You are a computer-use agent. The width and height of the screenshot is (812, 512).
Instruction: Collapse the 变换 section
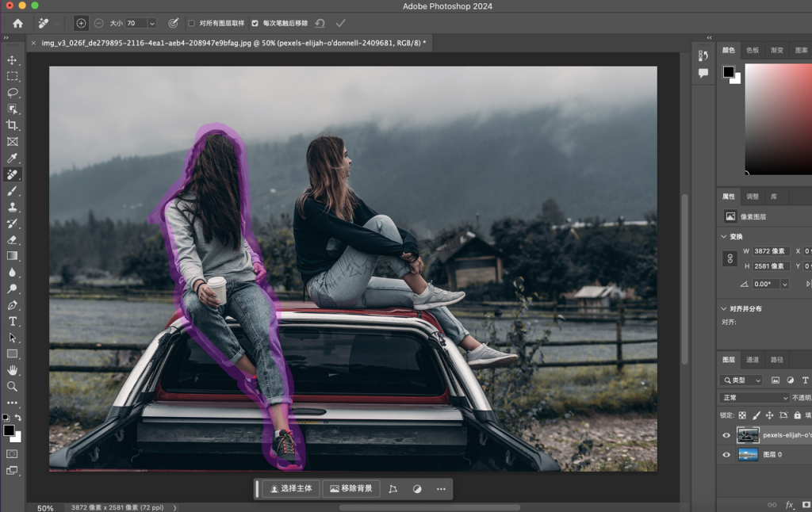click(724, 237)
